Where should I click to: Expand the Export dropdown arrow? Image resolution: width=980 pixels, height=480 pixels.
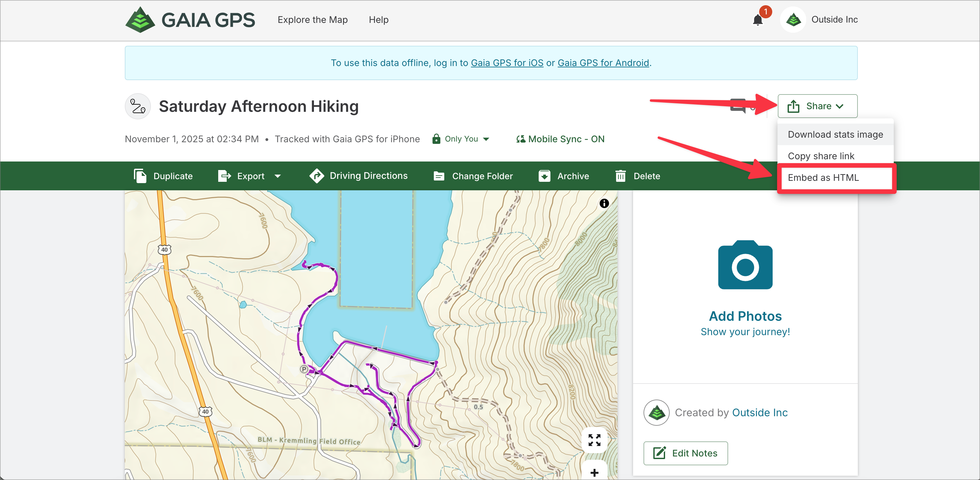tap(278, 176)
